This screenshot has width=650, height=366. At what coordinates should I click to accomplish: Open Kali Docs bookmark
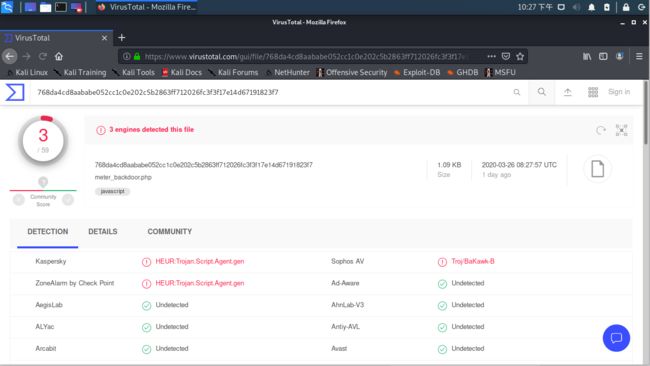182,73
